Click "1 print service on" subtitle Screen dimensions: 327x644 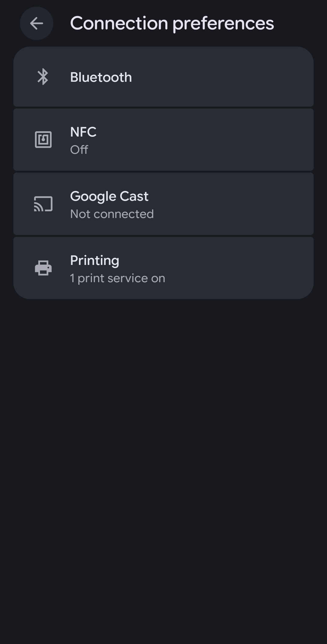117,278
